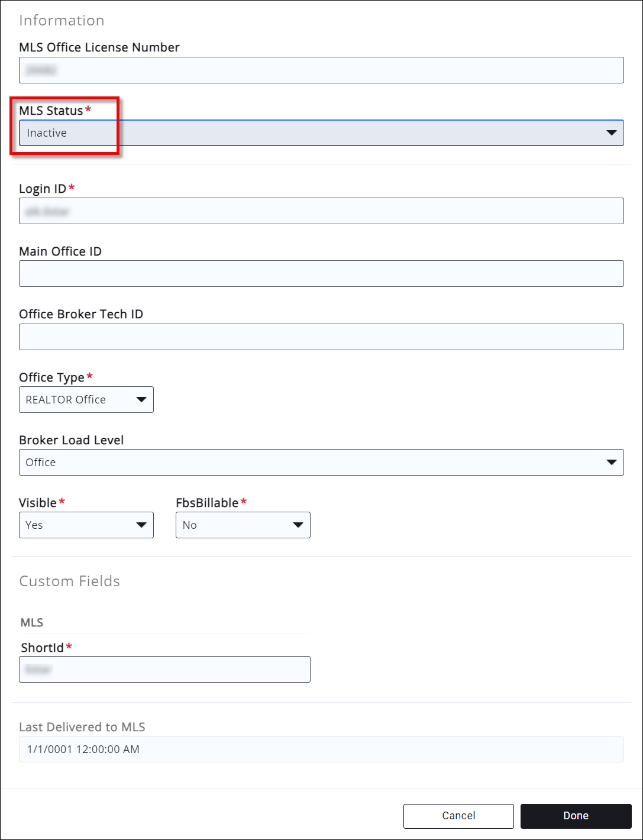Click the Last Delivered to MLS field
This screenshot has height=840, width=643.
pos(321,749)
